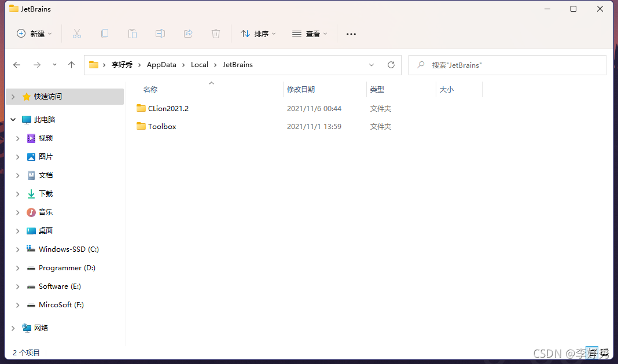Viewport: 618px width, 364px height.
Task: Open recent locations dropdown arrow
Action: pyautogui.click(x=54, y=65)
